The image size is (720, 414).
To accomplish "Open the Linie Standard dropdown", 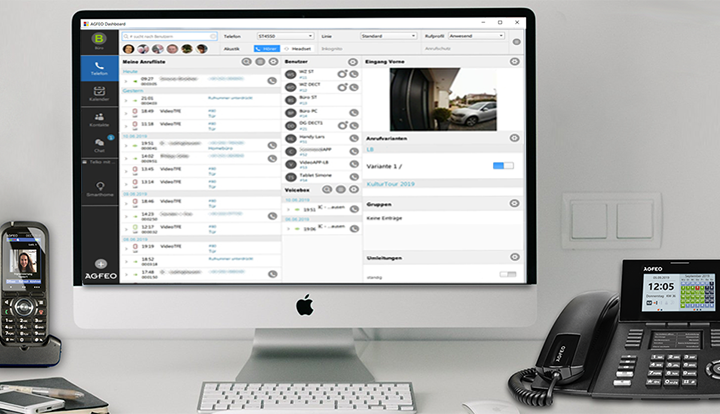I will coord(386,35).
